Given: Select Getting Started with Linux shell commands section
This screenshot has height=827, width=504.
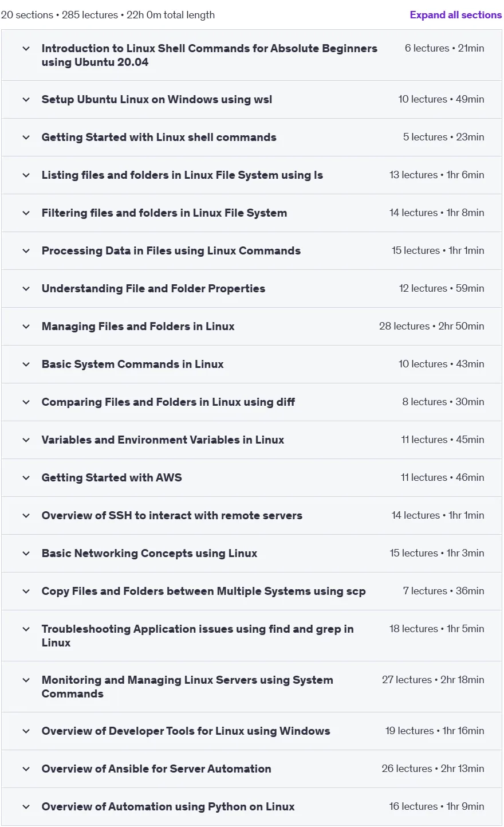Looking at the screenshot, I should coord(159,137).
